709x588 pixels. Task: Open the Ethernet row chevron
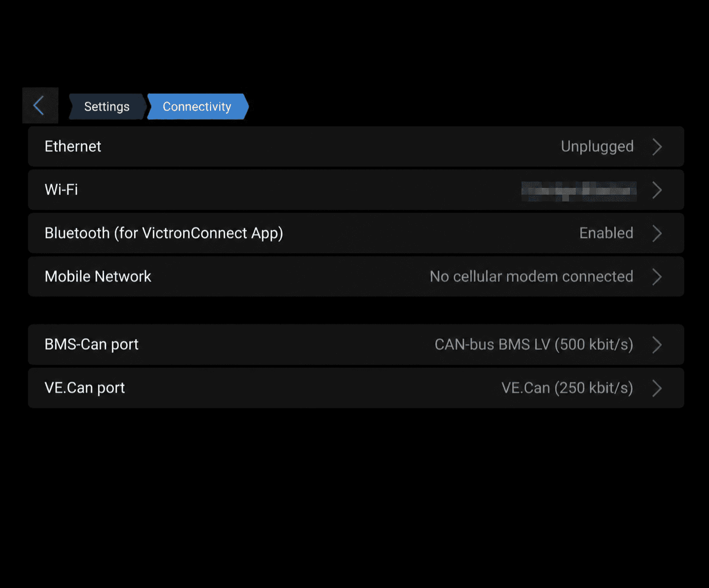coord(657,147)
